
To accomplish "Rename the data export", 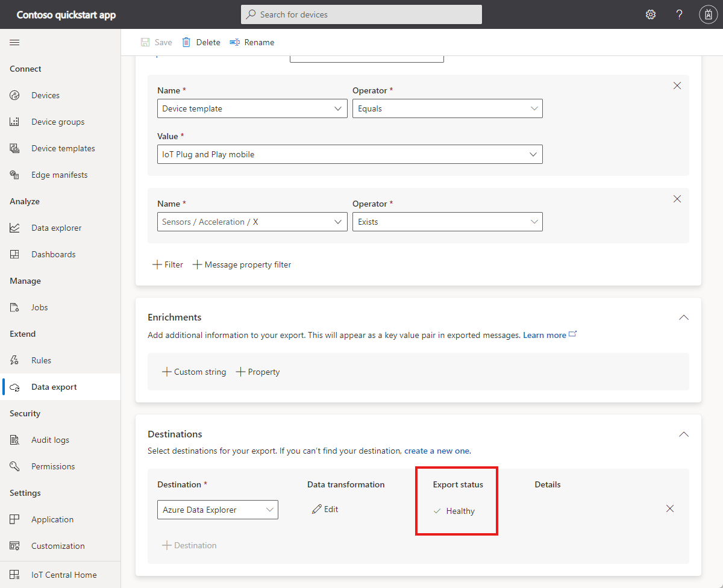I will click(x=252, y=42).
